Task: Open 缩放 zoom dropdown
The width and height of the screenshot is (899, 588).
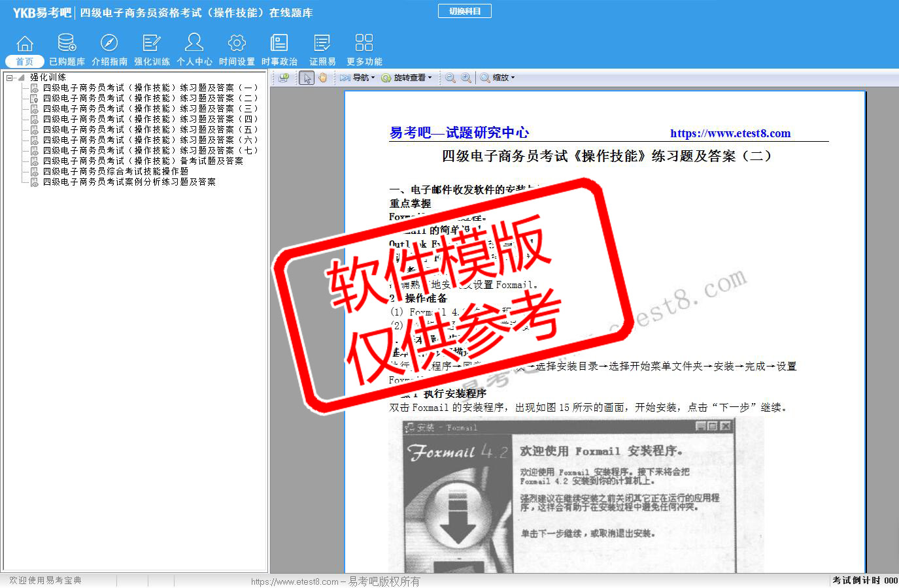Action: (498, 78)
